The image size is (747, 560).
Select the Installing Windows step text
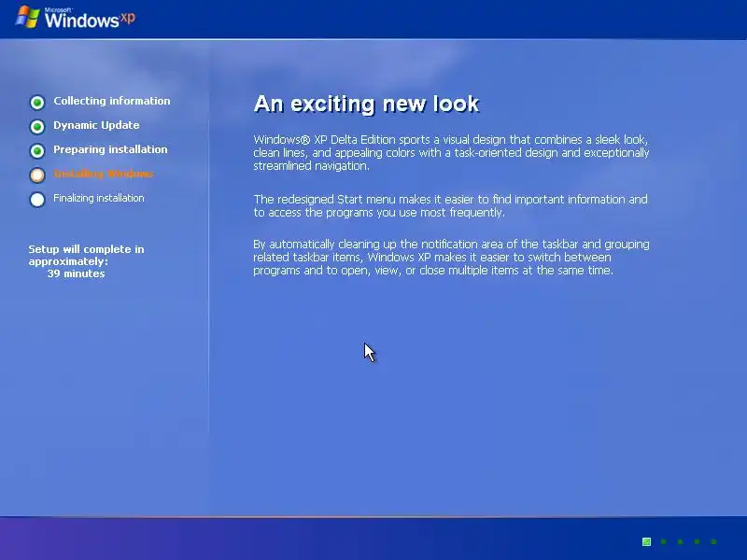pyautogui.click(x=104, y=174)
